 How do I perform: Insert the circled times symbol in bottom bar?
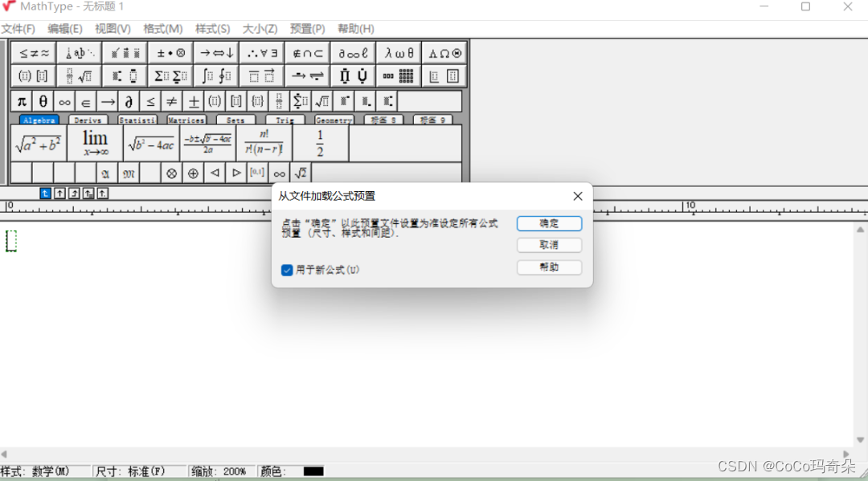(172, 173)
